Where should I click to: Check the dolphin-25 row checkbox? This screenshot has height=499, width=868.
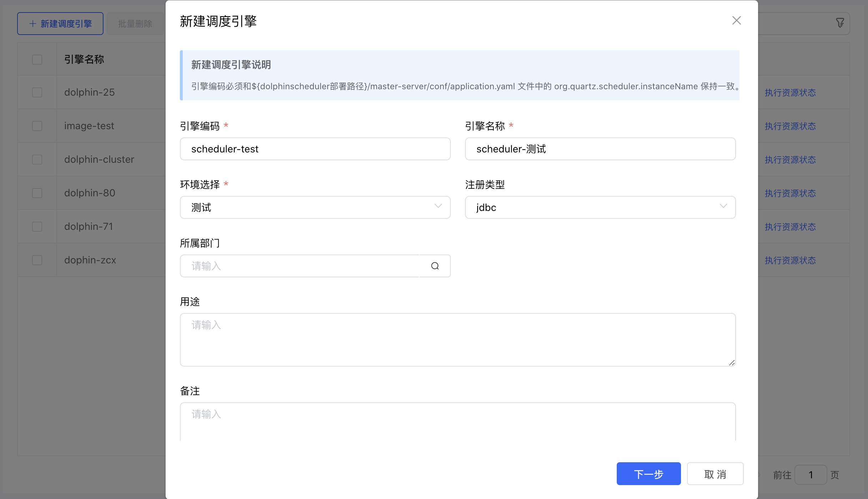pyautogui.click(x=37, y=92)
